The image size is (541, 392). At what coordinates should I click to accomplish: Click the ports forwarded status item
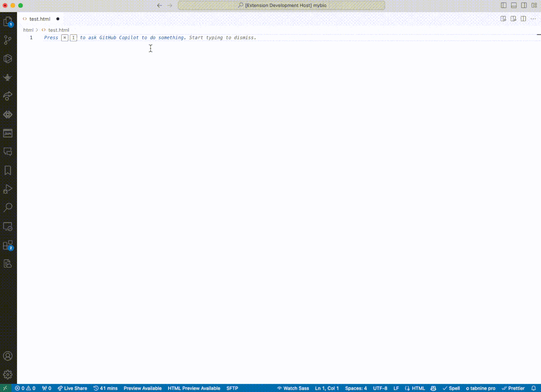click(x=47, y=388)
